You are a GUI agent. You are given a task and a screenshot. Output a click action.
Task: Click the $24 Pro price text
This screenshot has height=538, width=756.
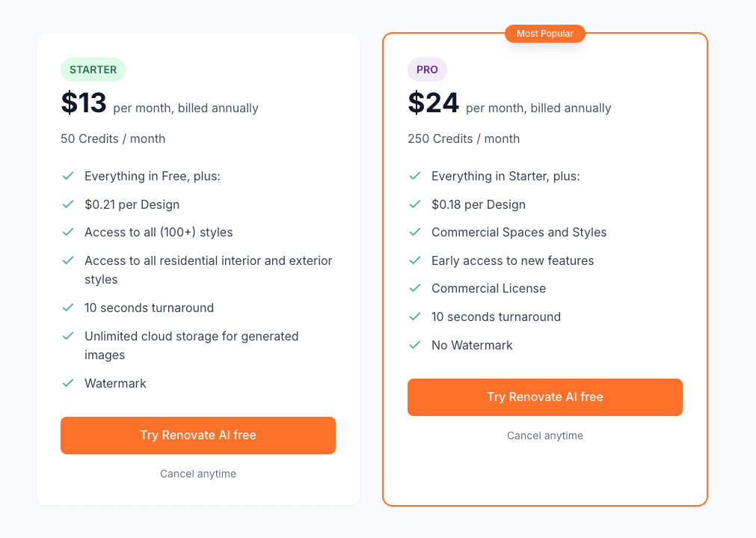433,103
